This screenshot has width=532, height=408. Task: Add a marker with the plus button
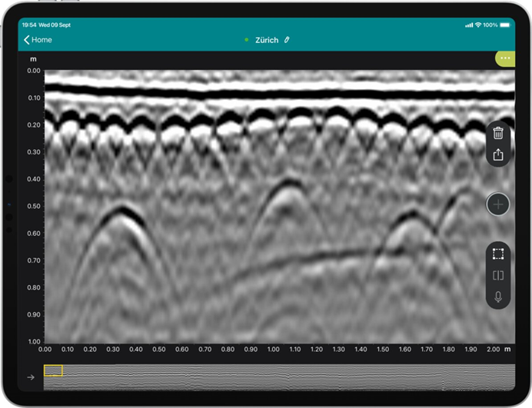click(497, 204)
